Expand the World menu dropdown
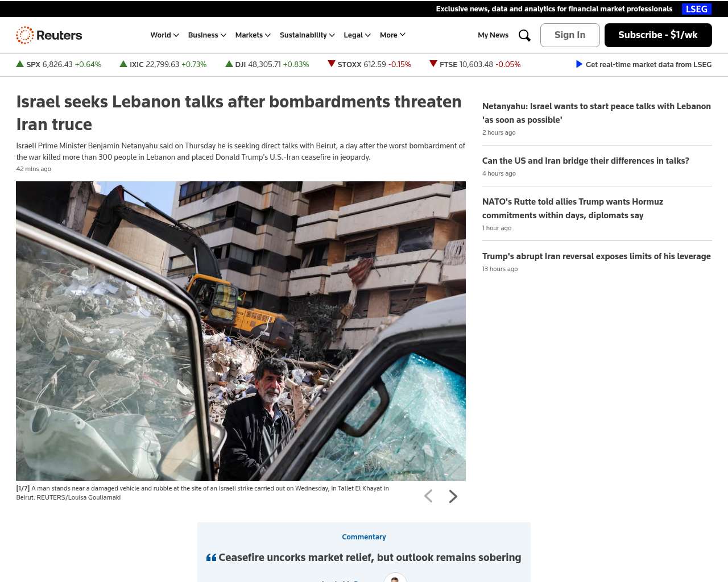Image resolution: width=728 pixels, height=582 pixels. pyautogui.click(x=165, y=35)
